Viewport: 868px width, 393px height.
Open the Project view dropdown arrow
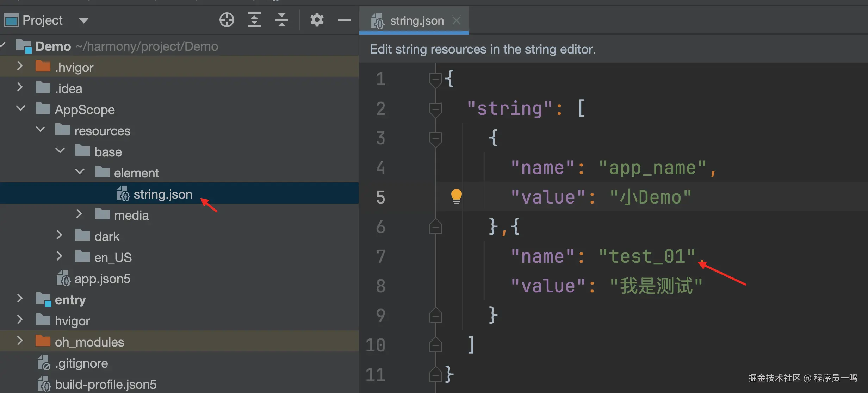pyautogui.click(x=83, y=20)
